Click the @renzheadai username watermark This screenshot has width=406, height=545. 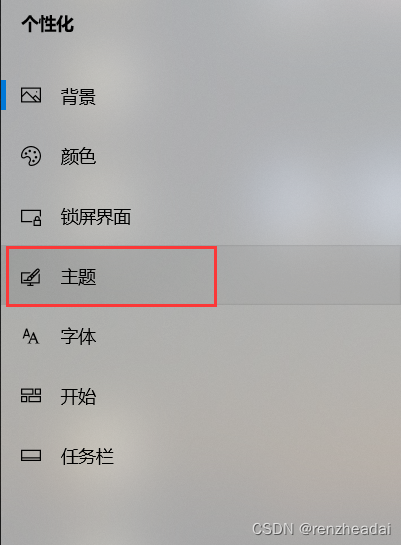[x=345, y=529]
